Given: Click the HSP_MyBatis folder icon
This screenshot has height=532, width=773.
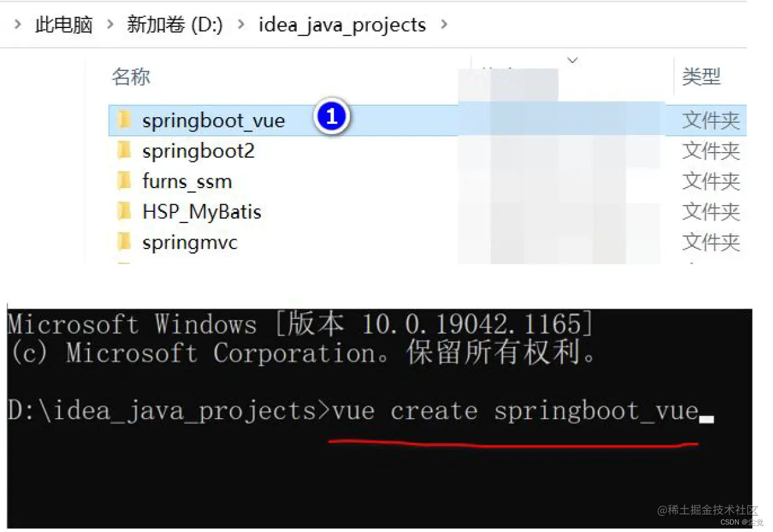Looking at the screenshot, I should tap(125, 211).
